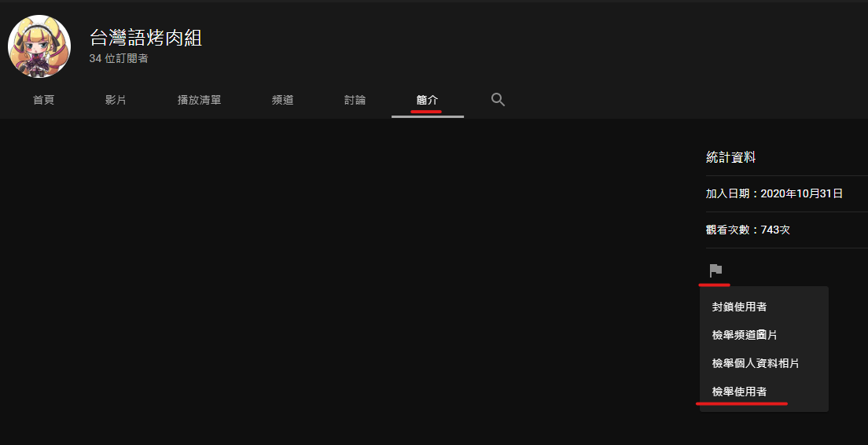Click the 加入日期 2020年10月31日 line
Image resolution: width=868 pixels, height=445 pixels.
click(x=774, y=193)
